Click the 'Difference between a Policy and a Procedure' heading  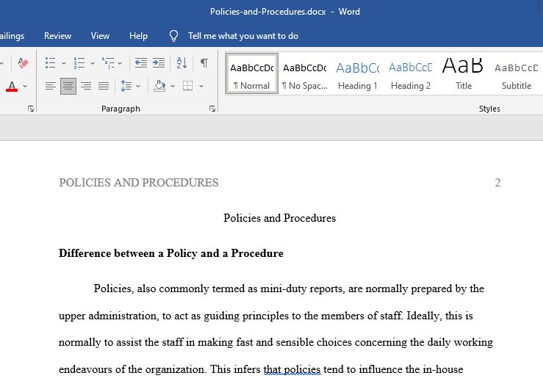pos(171,253)
